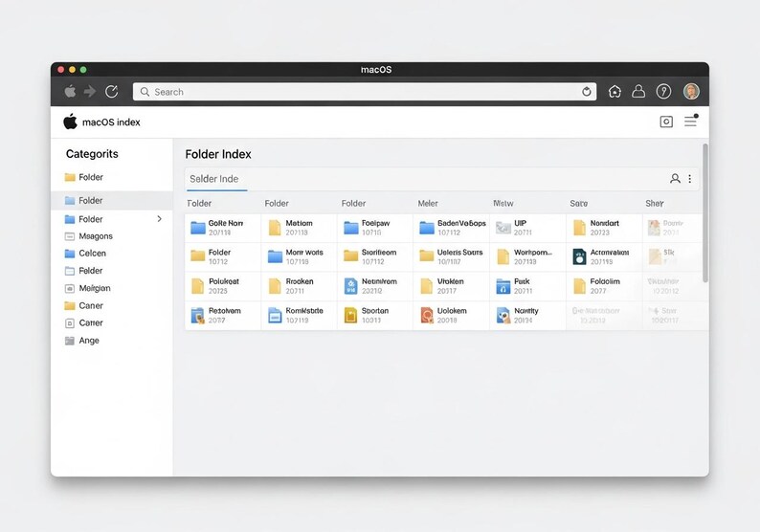Select the Rrooken item text
760x532 pixels.
click(x=299, y=281)
